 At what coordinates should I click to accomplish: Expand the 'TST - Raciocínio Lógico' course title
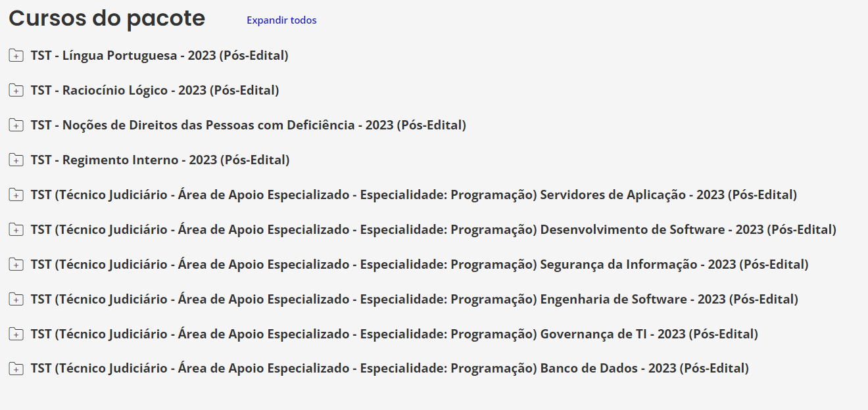point(155,91)
